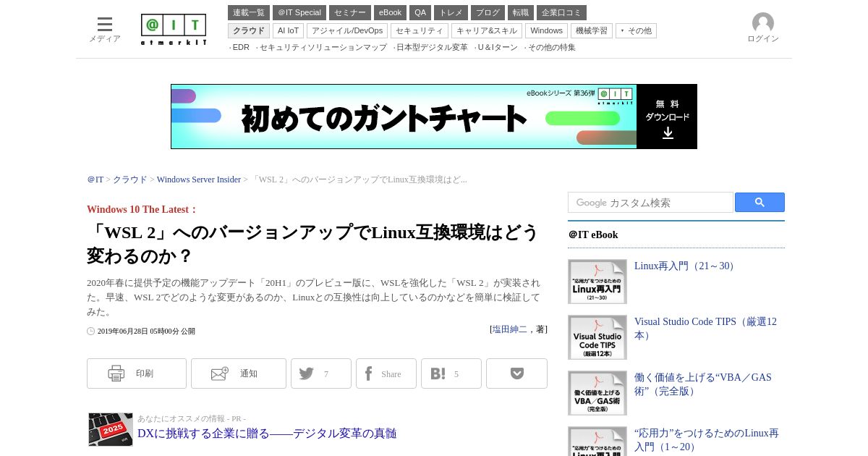Go to the @IT atmarkIT logo home
The width and height of the screenshot is (868, 456).
174,30
